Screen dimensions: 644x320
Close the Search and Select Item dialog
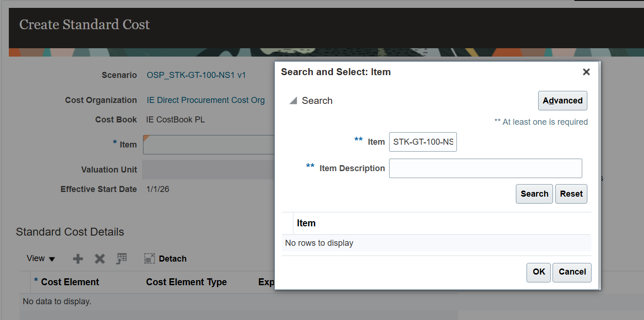pos(586,72)
